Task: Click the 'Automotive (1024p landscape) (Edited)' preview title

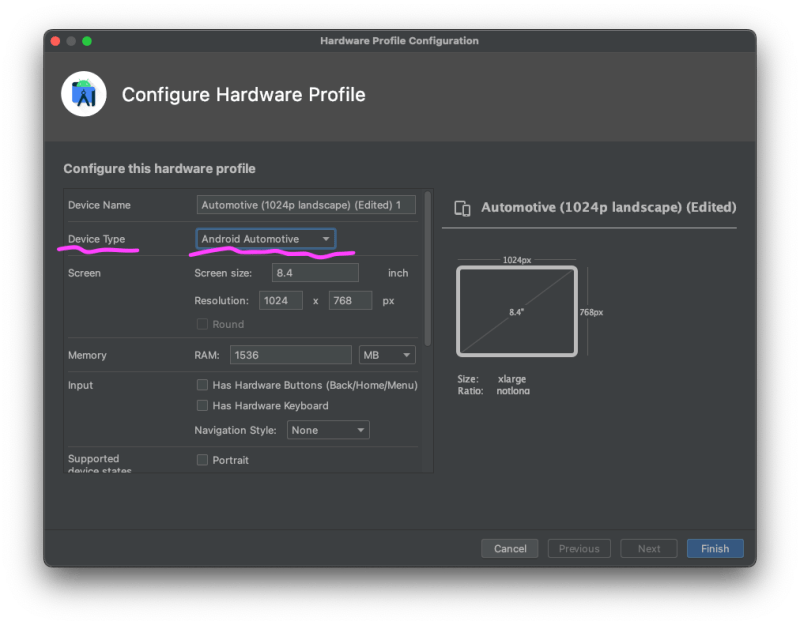Action: 609,207
